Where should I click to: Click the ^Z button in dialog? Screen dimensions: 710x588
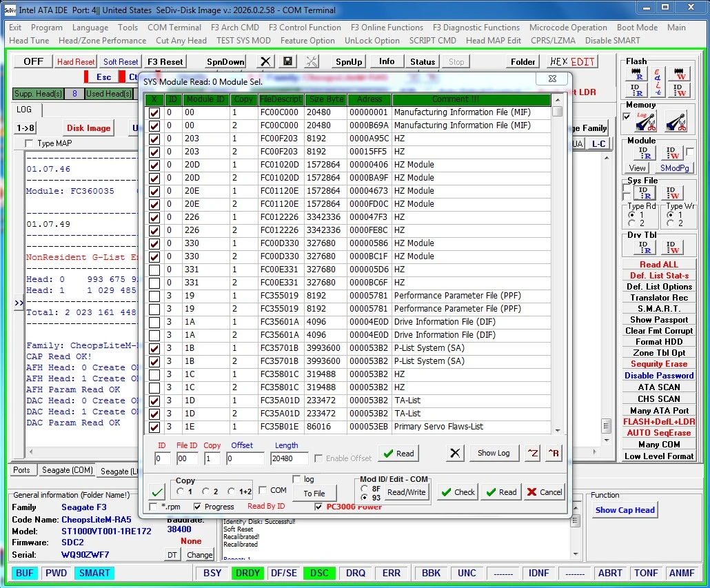tap(533, 453)
